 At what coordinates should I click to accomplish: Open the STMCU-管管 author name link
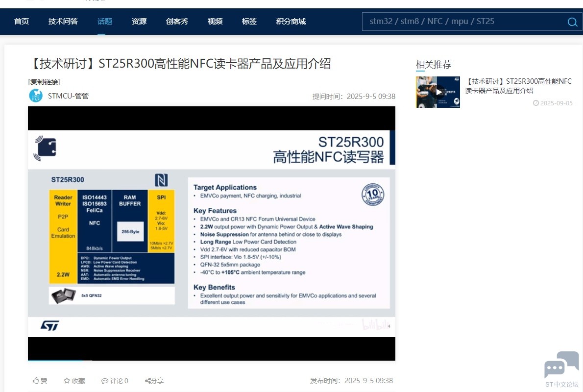coord(69,96)
